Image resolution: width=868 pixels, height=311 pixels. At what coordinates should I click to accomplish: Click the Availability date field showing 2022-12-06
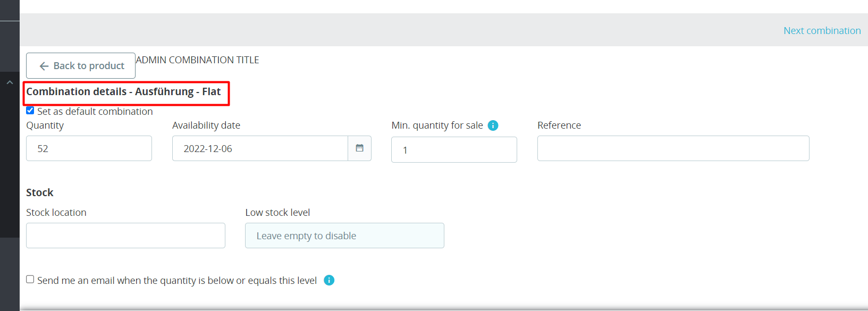[260, 148]
